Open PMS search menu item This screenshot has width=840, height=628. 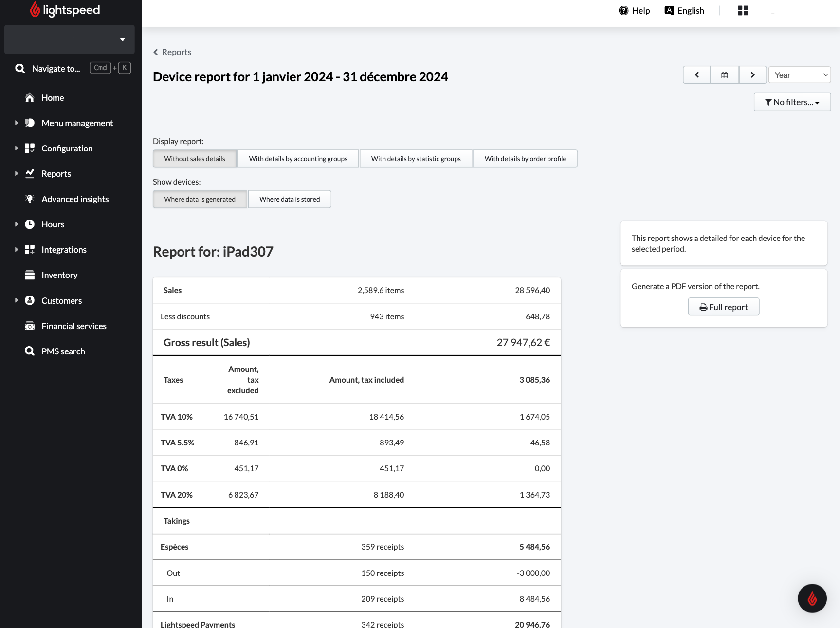coord(63,351)
